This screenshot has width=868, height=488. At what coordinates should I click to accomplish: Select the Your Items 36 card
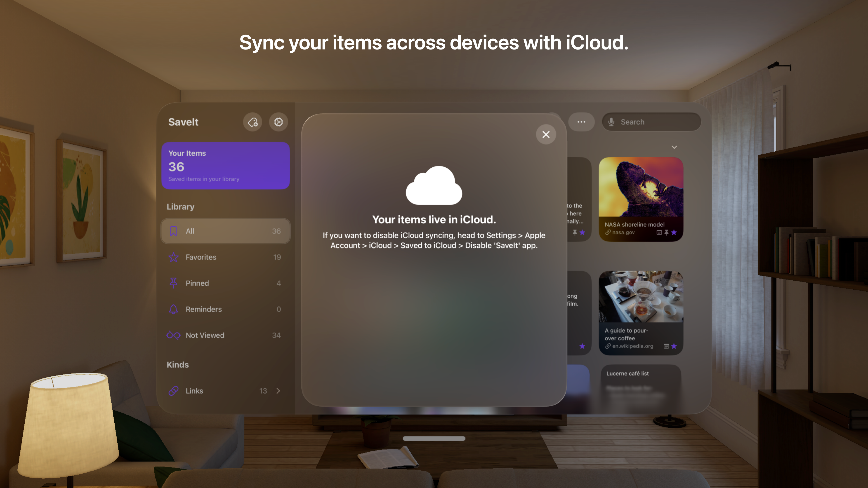click(x=225, y=166)
